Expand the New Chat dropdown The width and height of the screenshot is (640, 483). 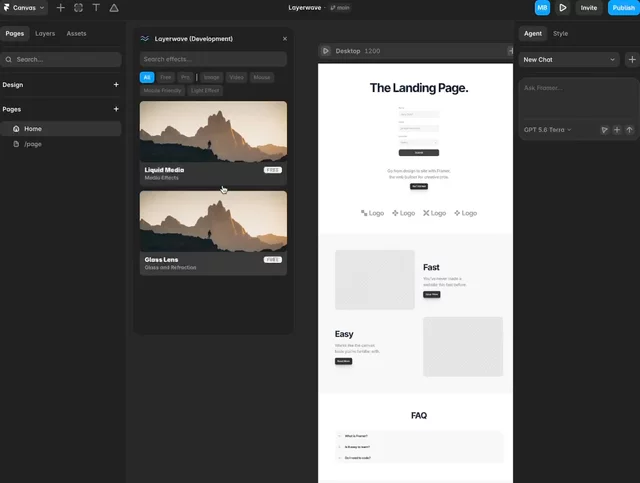point(569,60)
